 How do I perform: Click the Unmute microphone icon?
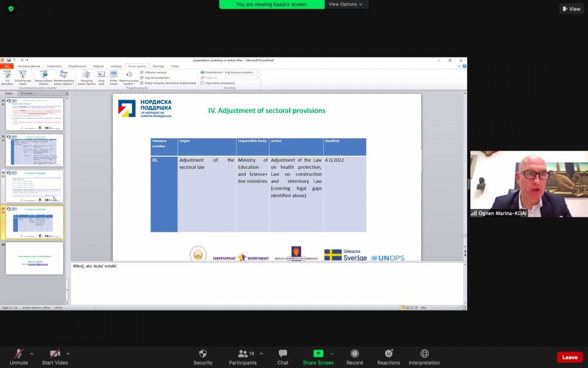tap(19, 354)
